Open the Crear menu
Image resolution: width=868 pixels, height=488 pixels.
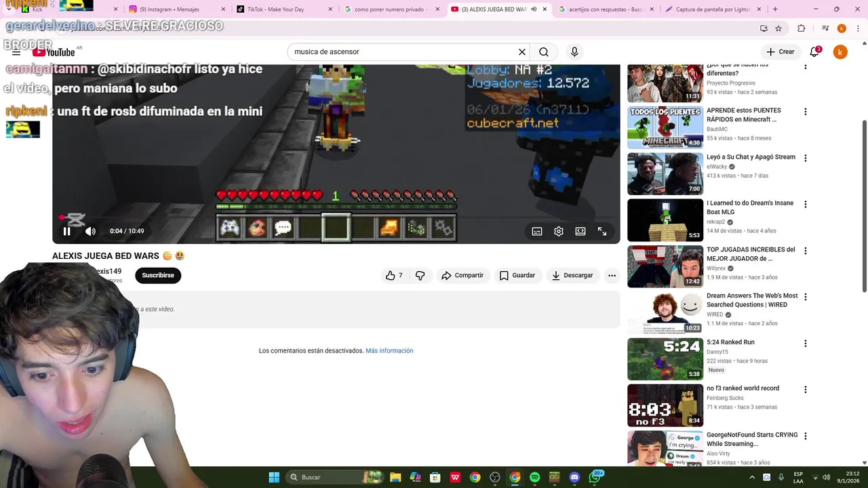point(780,52)
